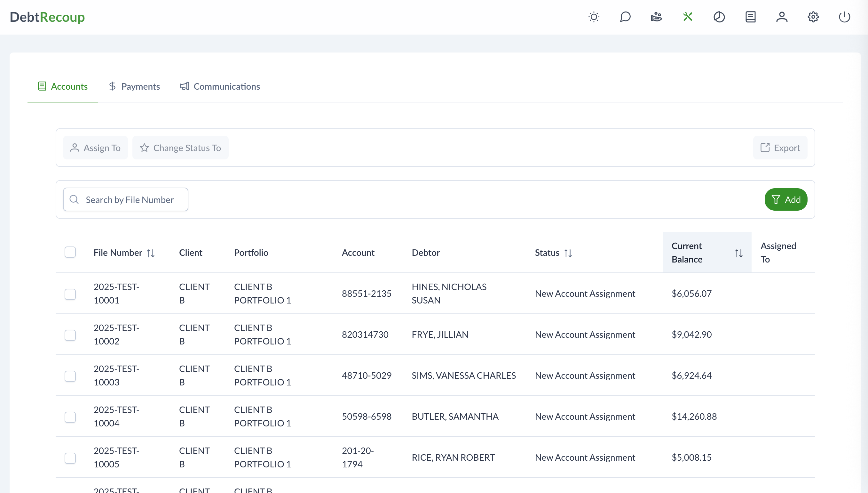Click the Assign To button
The width and height of the screenshot is (868, 493).
coord(95,148)
